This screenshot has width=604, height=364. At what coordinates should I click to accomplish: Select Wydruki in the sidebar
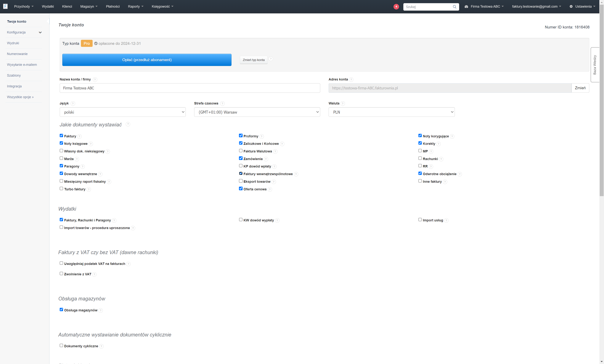13,43
